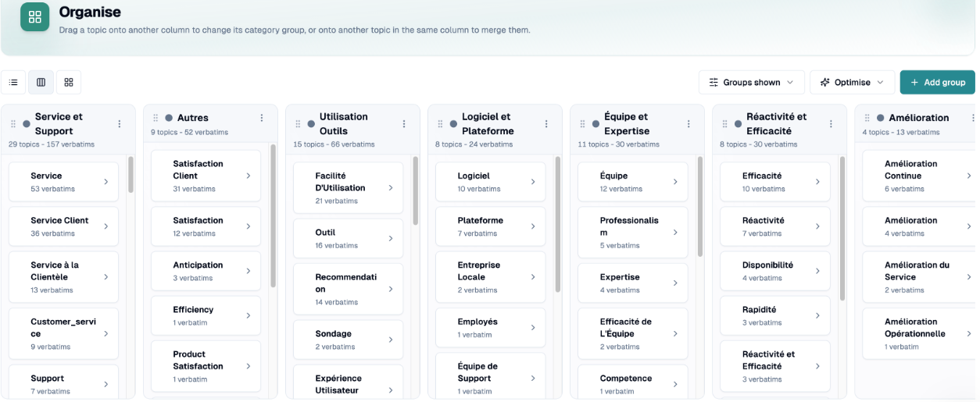Screen dimensions: 980x402
Task: Grab the Logiciel et Plateforme drag handle
Action: (x=440, y=124)
